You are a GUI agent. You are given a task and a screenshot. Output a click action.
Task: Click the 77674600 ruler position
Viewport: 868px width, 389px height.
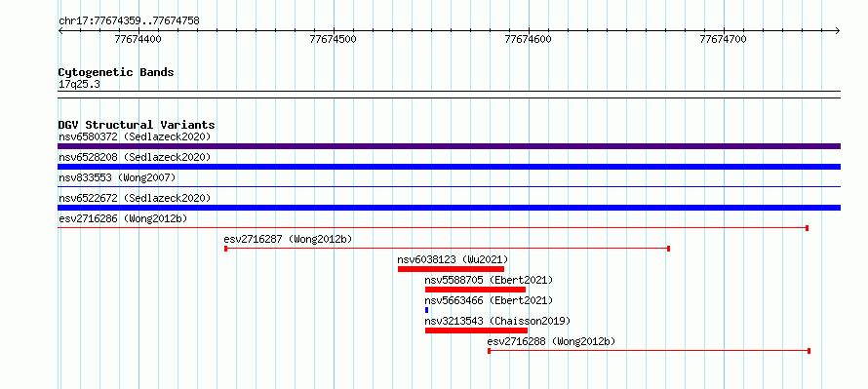click(528, 39)
